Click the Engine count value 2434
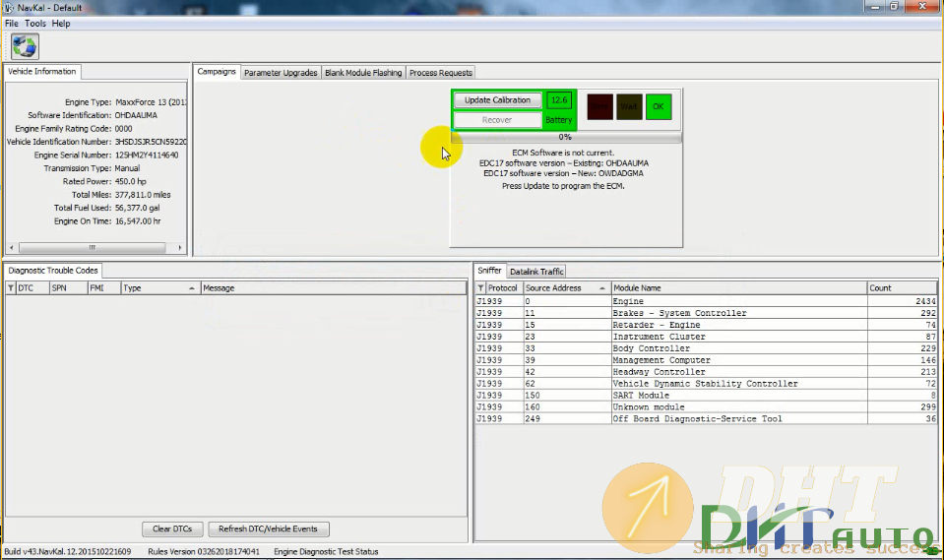This screenshot has width=944, height=560. (925, 301)
